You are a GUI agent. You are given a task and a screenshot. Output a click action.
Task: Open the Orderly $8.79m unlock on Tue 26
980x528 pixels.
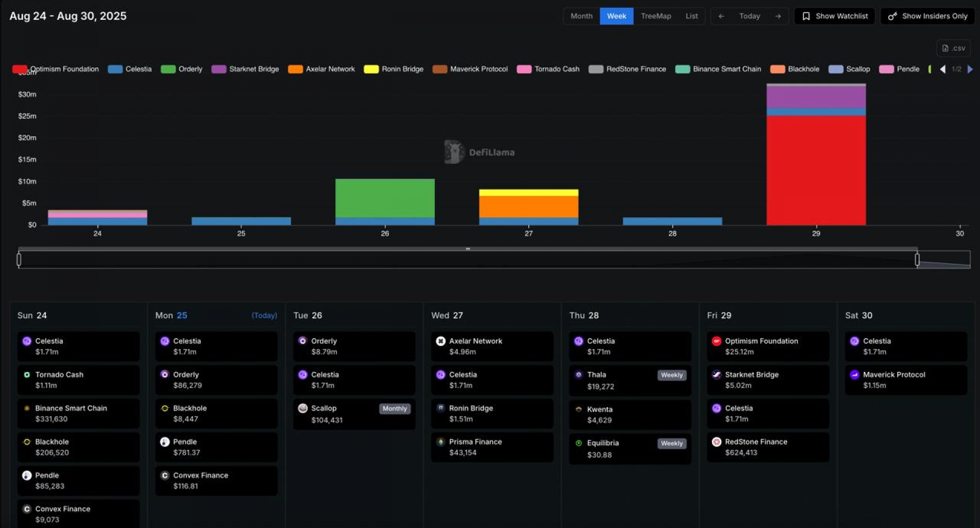click(354, 346)
